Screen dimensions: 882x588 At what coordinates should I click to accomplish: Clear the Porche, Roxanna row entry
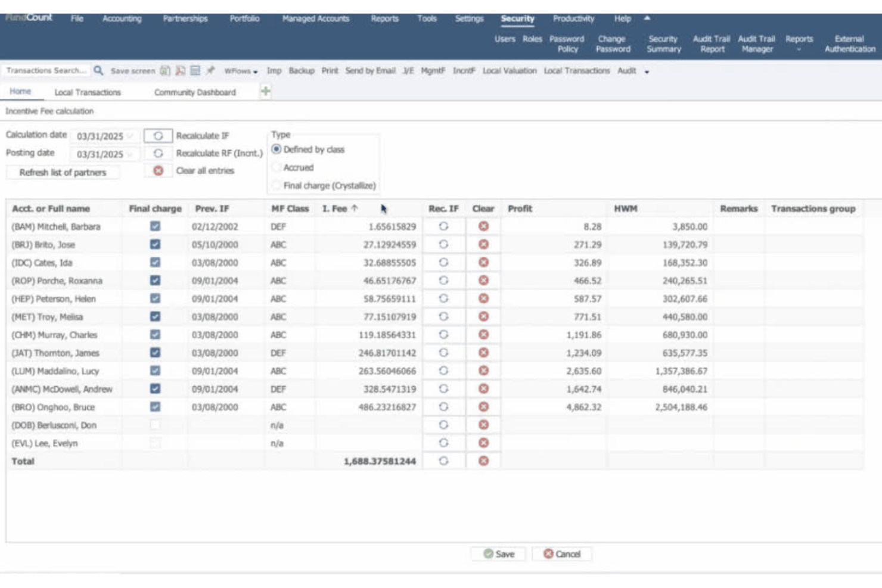(x=483, y=281)
